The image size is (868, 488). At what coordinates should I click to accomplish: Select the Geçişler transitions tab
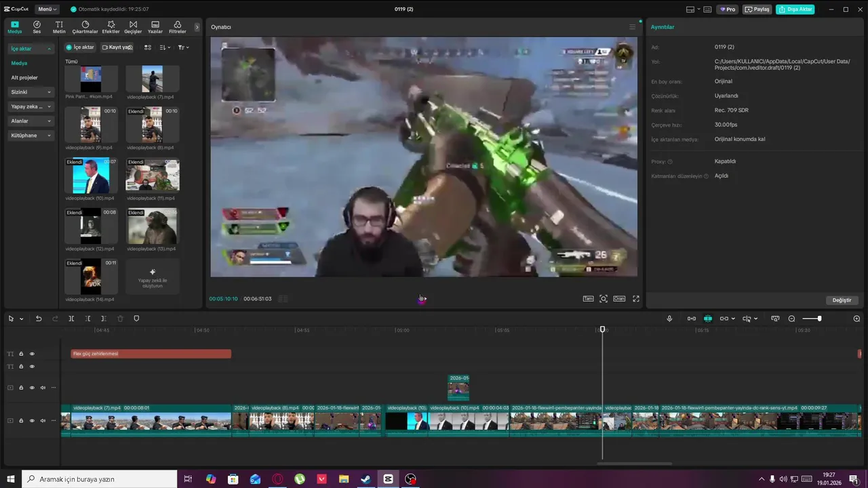[x=133, y=27]
